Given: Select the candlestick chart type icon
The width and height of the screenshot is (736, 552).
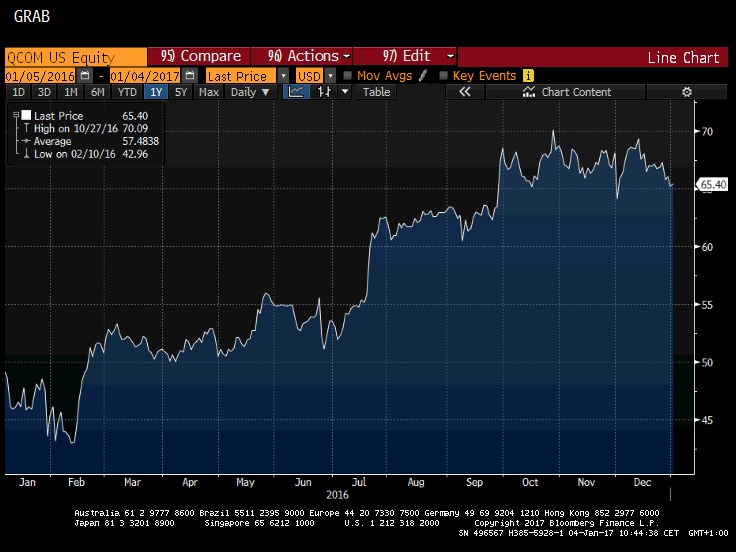Looking at the screenshot, I should click(323, 92).
